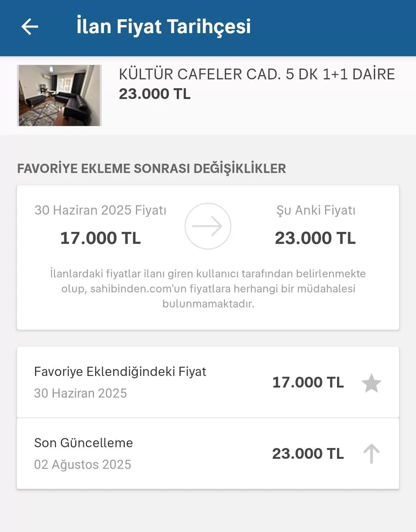
Task: Click the İlan Fiyat Tarihçesi header title
Action: 164,27
